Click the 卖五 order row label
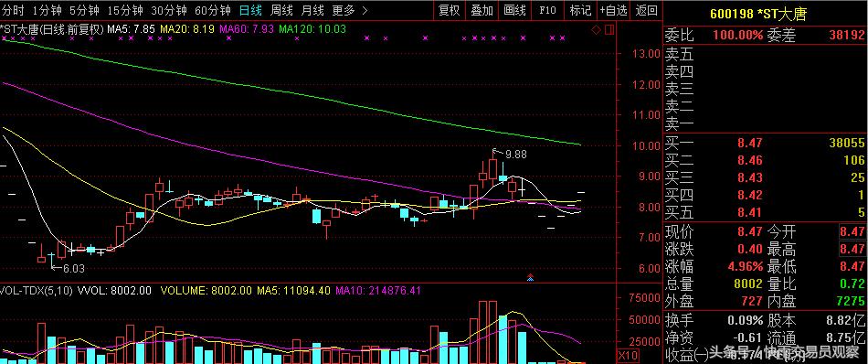 [679, 54]
